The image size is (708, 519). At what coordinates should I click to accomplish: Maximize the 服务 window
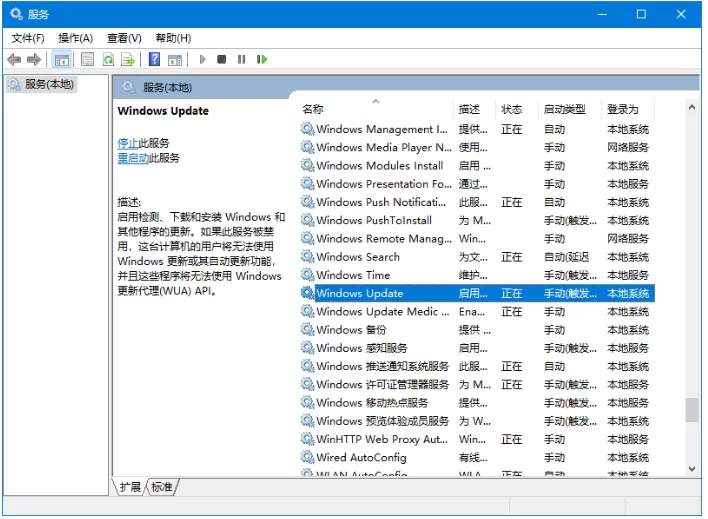641,14
